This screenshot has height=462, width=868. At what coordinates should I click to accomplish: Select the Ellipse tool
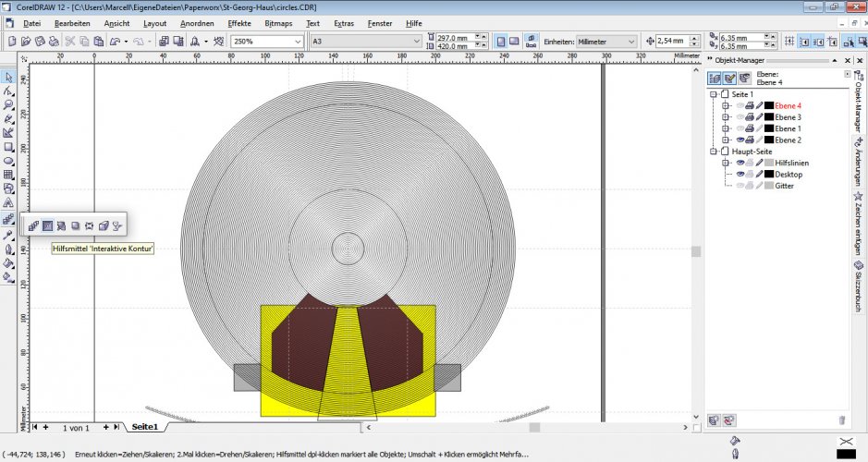point(8,161)
